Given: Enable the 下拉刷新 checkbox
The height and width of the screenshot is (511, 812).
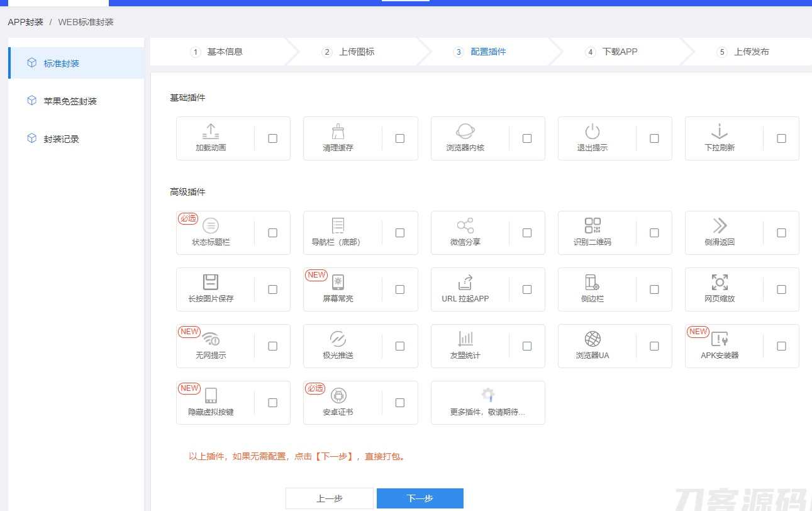Looking at the screenshot, I should pyautogui.click(x=781, y=138).
